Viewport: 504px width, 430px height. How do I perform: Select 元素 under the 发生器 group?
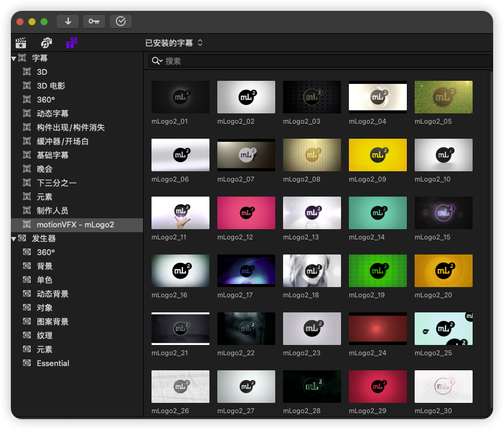77,349
